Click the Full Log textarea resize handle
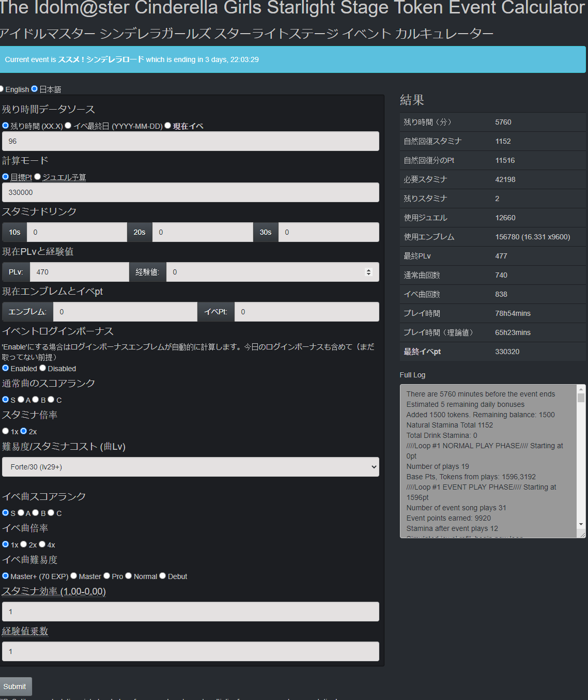 click(x=582, y=534)
